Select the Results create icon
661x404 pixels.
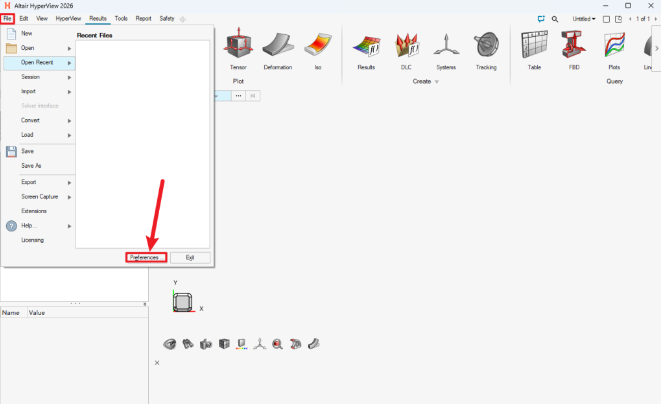pyautogui.click(x=366, y=46)
